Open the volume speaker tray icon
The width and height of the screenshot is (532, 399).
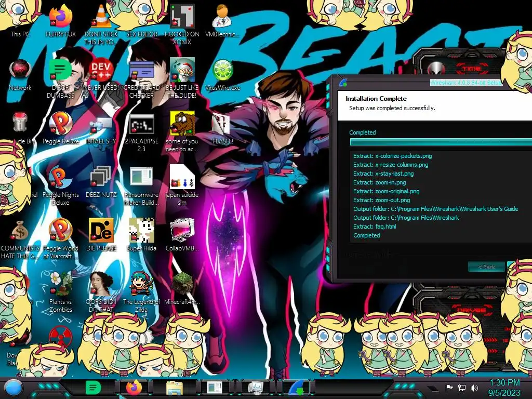[474, 388]
